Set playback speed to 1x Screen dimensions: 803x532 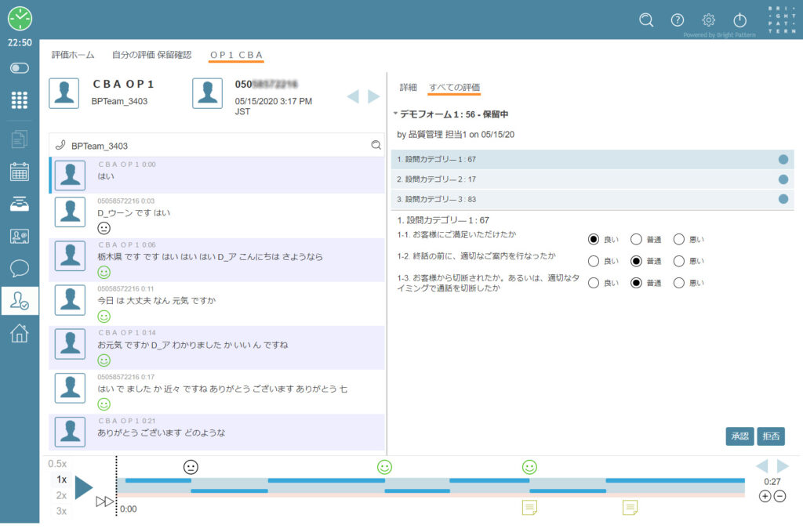pos(61,480)
